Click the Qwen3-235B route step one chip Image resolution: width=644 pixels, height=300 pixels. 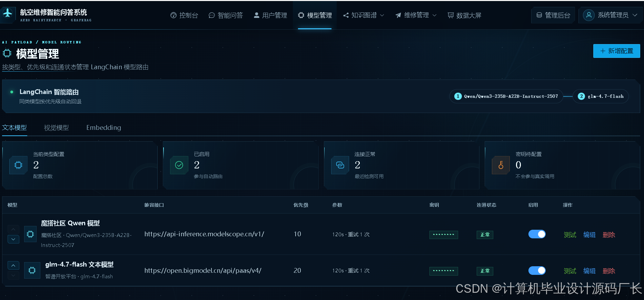[x=506, y=96]
